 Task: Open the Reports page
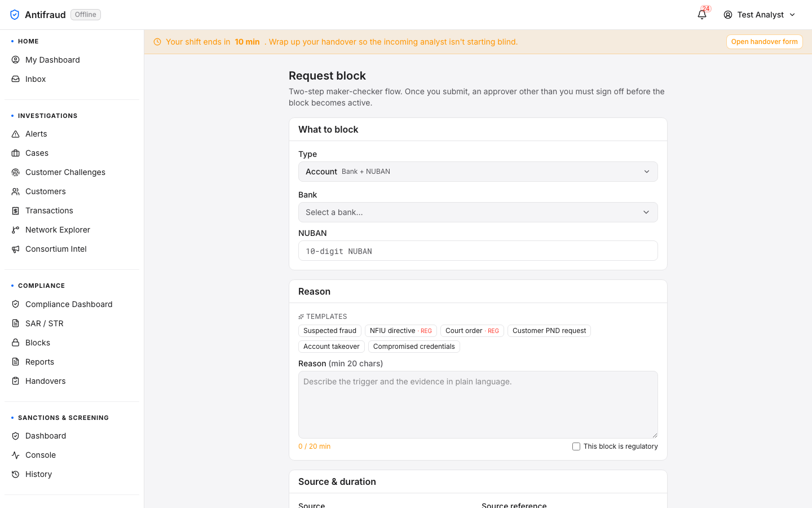click(x=72, y=362)
